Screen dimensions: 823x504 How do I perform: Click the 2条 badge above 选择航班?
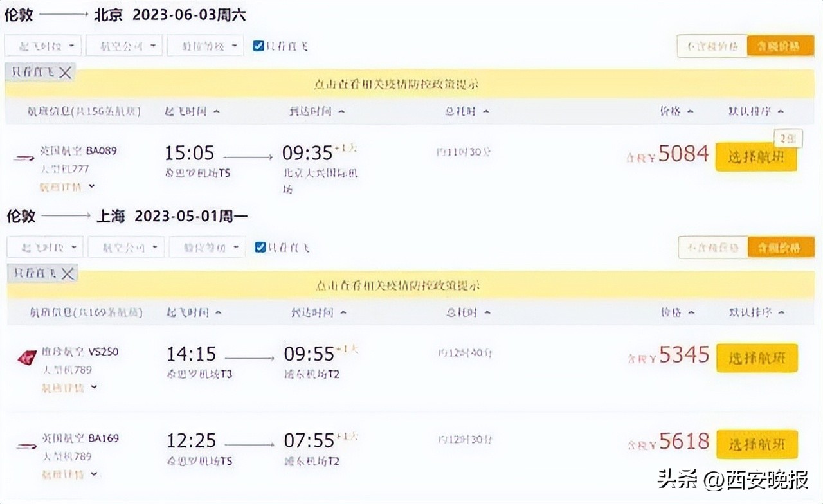[788, 138]
